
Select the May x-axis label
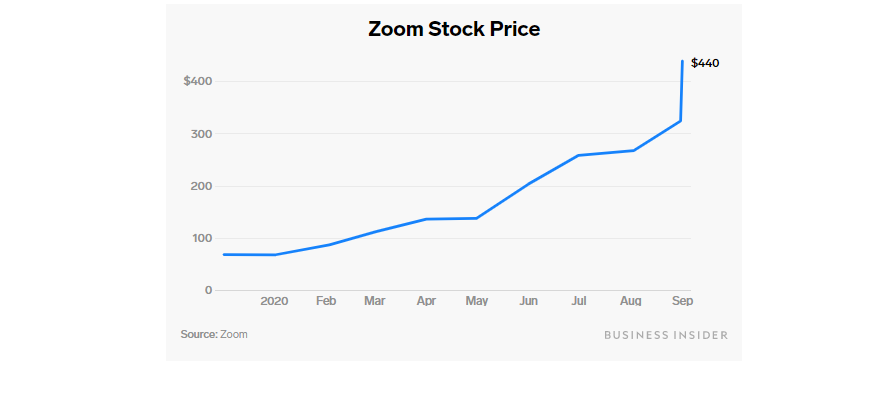point(476,301)
